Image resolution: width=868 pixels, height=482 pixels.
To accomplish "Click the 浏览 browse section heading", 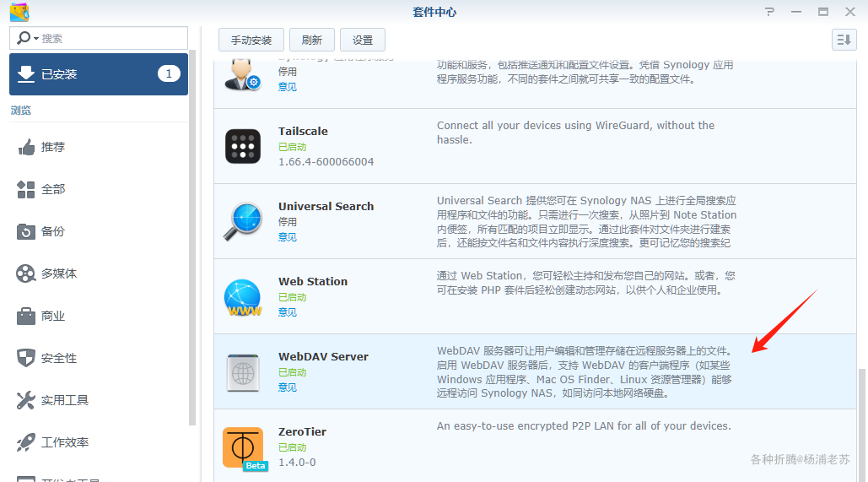I will click(x=21, y=111).
